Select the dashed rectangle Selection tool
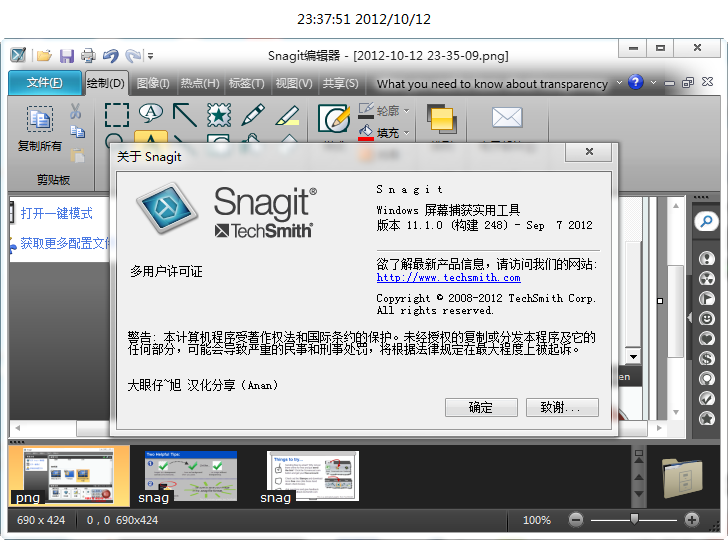728x540 pixels. (x=117, y=115)
